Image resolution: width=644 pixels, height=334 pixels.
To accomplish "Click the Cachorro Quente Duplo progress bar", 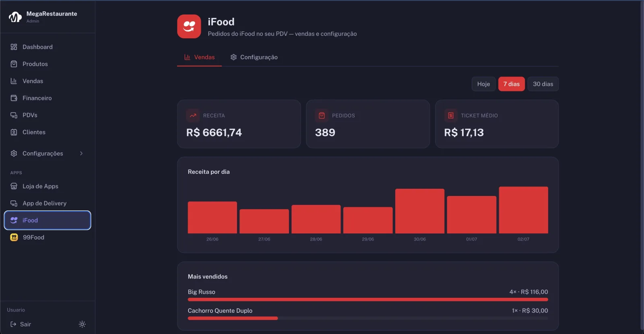I will pyautogui.click(x=368, y=318).
